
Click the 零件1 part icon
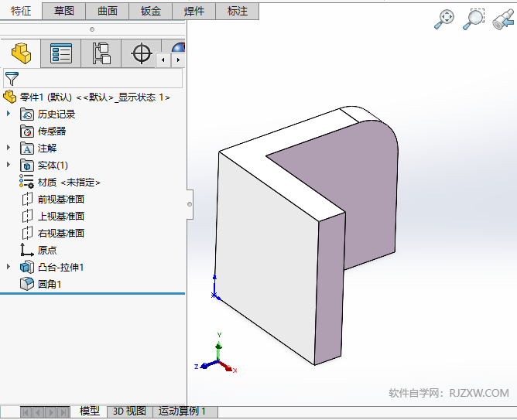(x=9, y=97)
